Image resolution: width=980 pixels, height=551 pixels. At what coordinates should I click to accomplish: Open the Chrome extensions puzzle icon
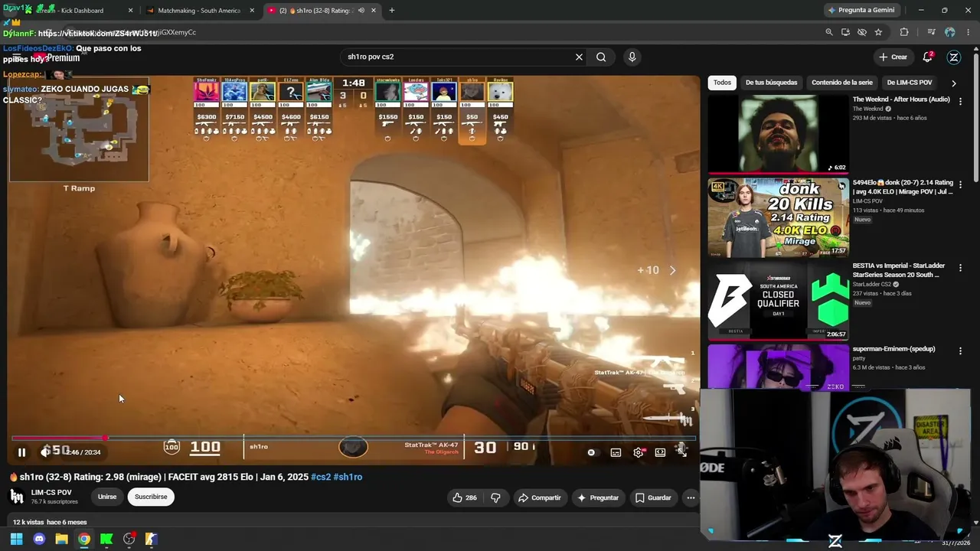(x=904, y=32)
